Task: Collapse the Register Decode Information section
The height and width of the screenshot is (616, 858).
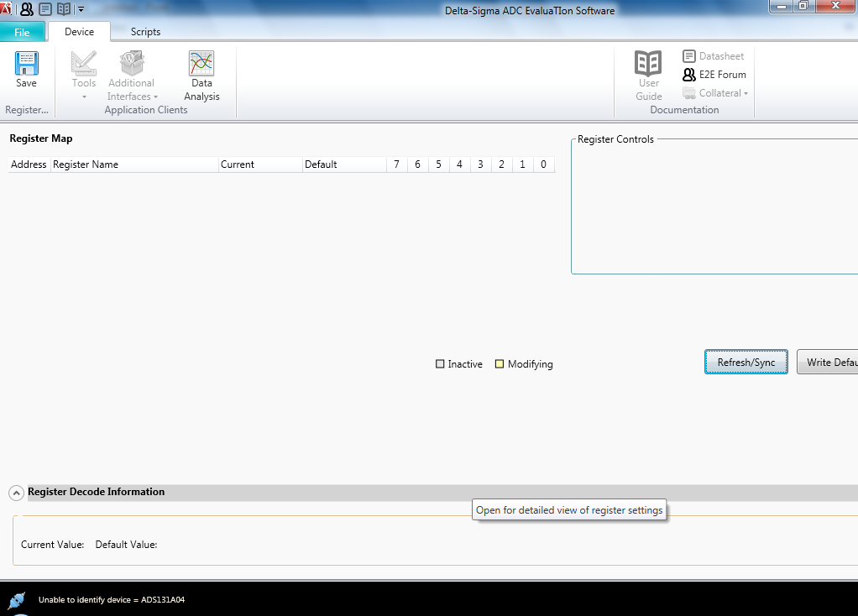Action: point(17,493)
